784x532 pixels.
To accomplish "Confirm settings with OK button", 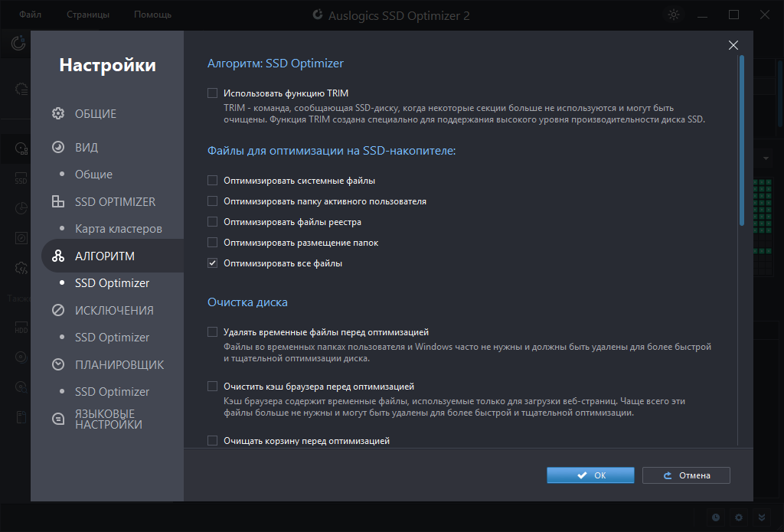I will [x=590, y=475].
